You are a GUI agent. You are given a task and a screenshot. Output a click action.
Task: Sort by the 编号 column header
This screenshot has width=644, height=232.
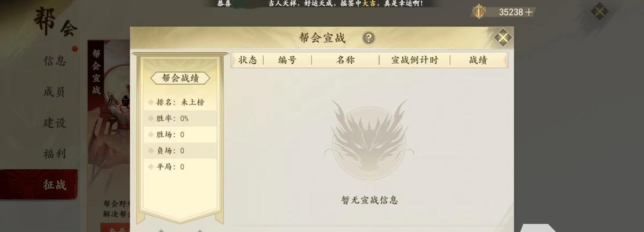coord(287,60)
